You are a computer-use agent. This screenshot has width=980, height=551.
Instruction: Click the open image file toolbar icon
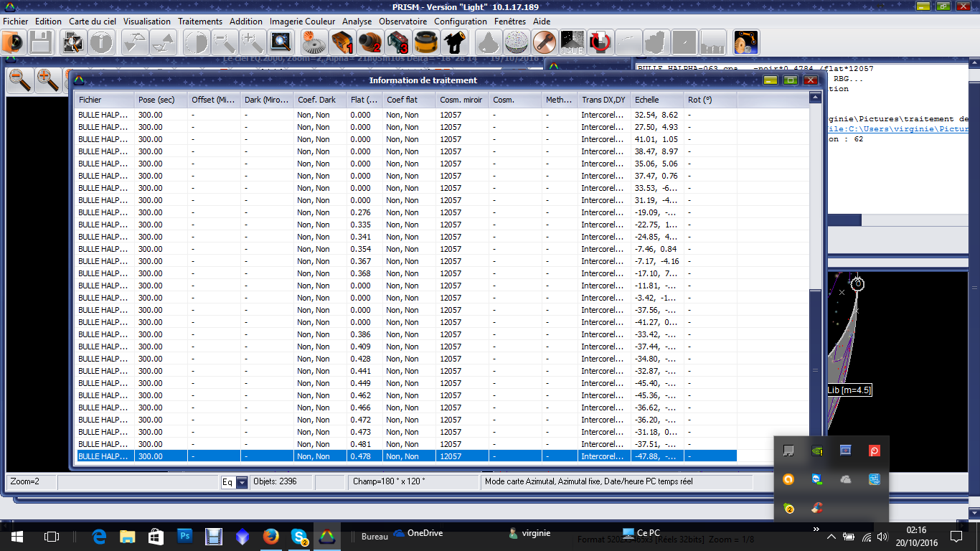pyautogui.click(x=13, y=43)
